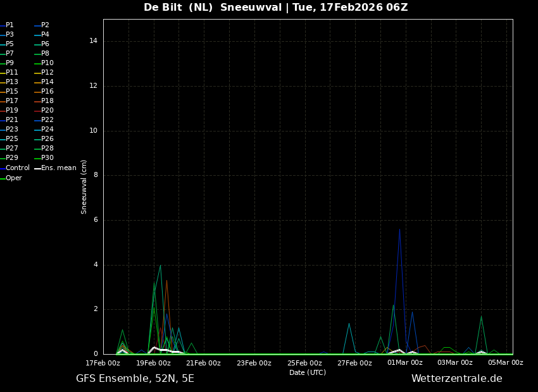The width and height of the screenshot is (538, 392).
Task: Click the tall blue peak near 01Mar
Action: coord(399,230)
